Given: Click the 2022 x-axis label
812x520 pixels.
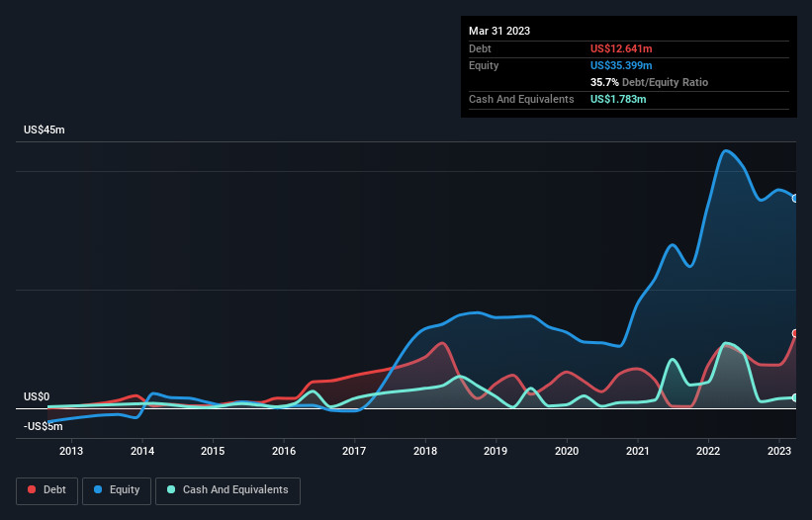Looking at the screenshot, I should coord(708,451).
